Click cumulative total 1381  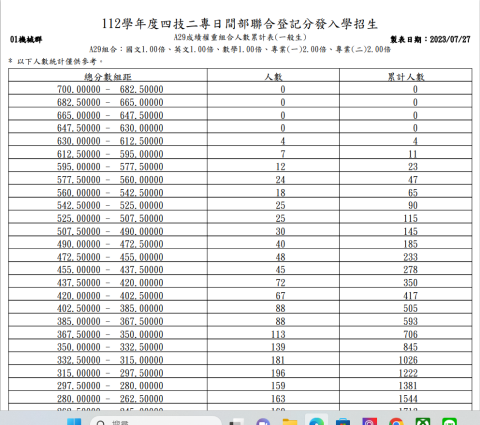click(408, 386)
